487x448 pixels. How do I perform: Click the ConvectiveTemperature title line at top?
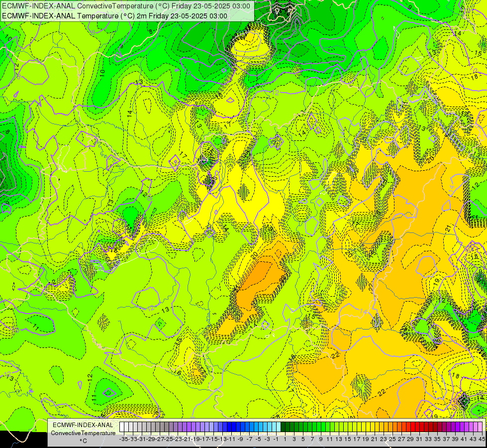coord(126,6)
